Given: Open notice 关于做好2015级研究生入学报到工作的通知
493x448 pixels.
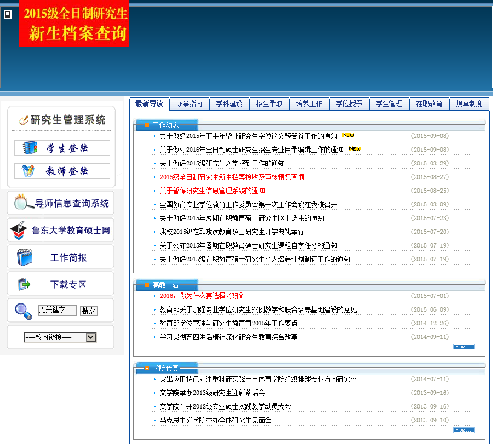Looking at the screenshot, I should (x=222, y=163).
